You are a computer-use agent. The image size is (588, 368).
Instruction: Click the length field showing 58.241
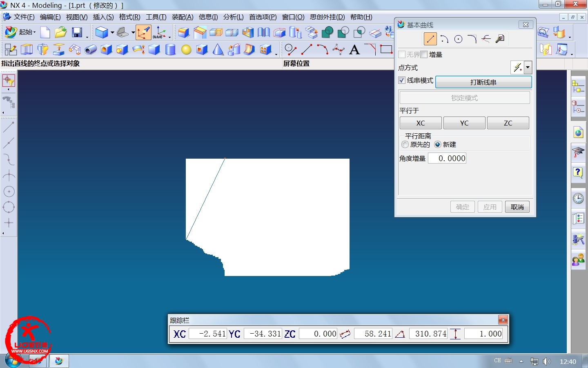tap(373, 334)
